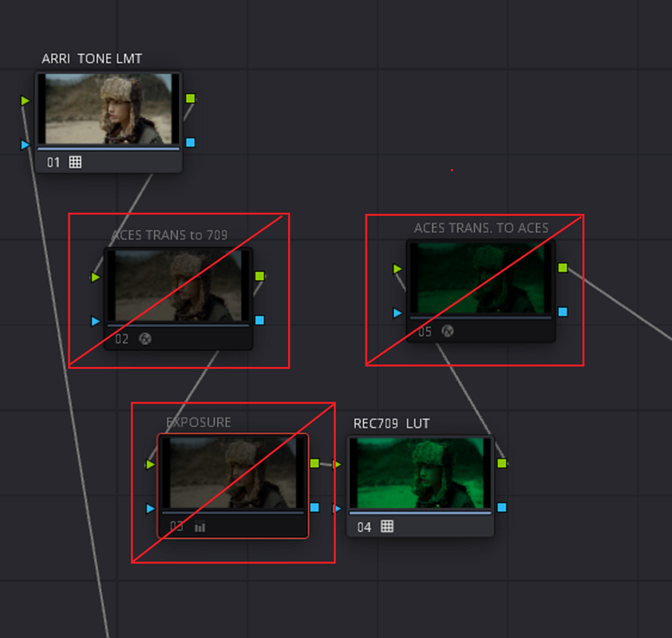Click the green RGB output of ARRI TONE LMT node
The height and width of the screenshot is (638, 672).
[x=190, y=98]
